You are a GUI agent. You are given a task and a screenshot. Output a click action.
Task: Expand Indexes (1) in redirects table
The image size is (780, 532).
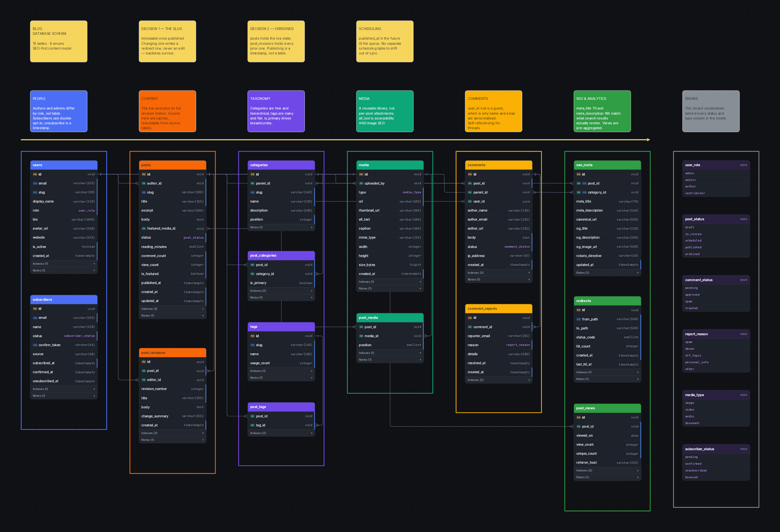point(608,372)
